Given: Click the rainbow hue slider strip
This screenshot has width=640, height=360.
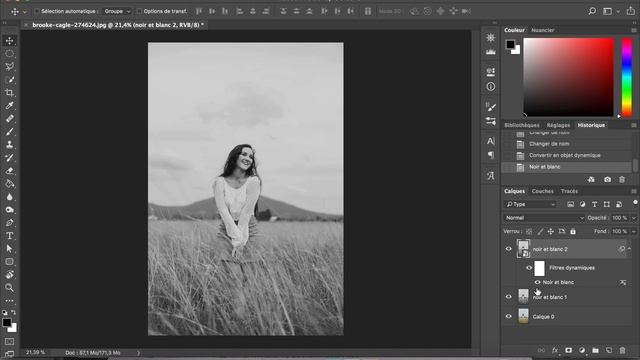Looking at the screenshot, I should click(x=627, y=77).
